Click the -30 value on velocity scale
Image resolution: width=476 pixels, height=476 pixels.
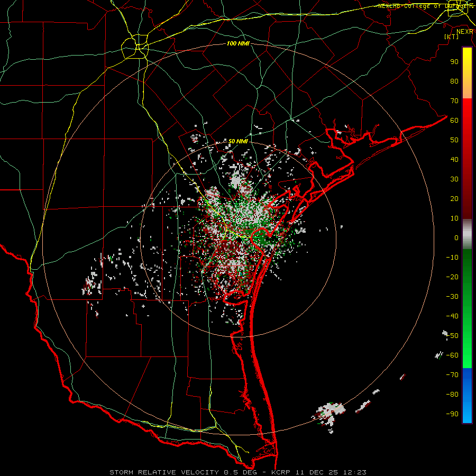[452, 297]
